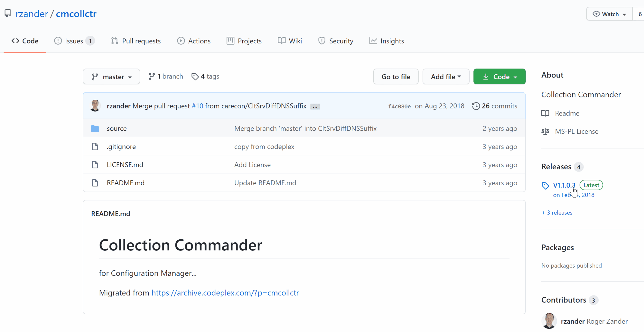Click the Go to file button
The height and width of the screenshot is (332, 644).
click(396, 77)
